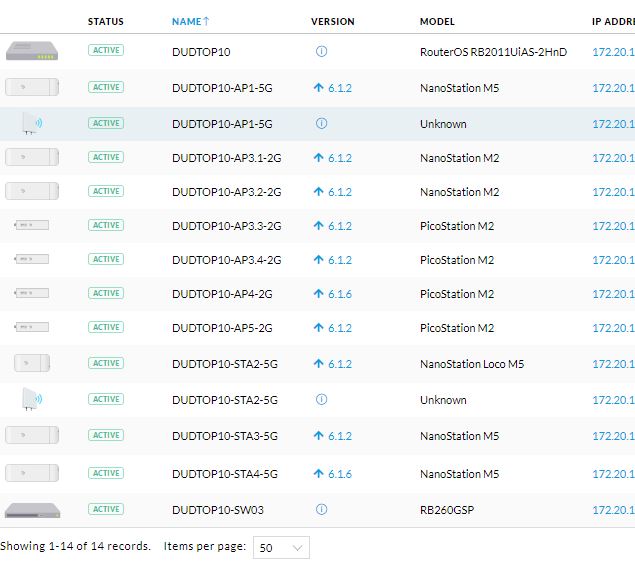The width and height of the screenshot is (635, 561).
Task: Click the device icon in the NanoStation Loco M5 row
Action: click(32, 363)
